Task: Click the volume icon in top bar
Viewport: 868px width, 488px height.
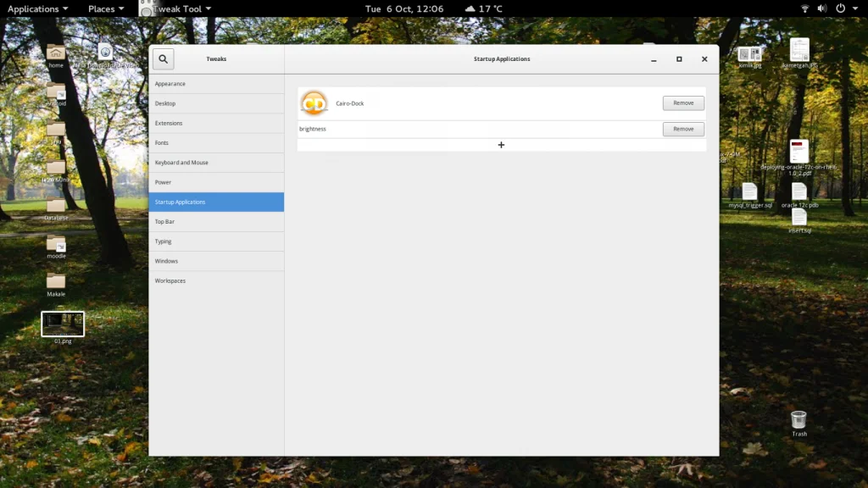Action: (x=821, y=8)
